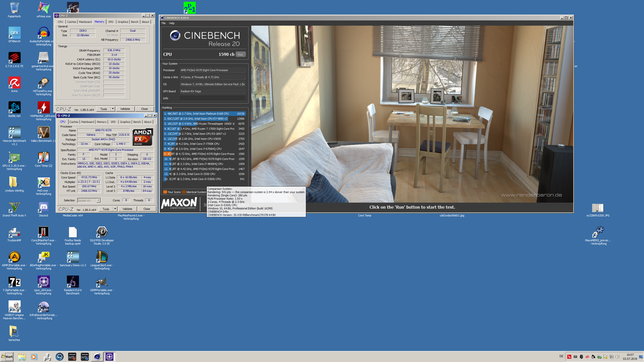Select ranking row Ryzen Threadripper 1950X
The width and height of the screenshot is (644, 362).
click(x=204, y=124)
